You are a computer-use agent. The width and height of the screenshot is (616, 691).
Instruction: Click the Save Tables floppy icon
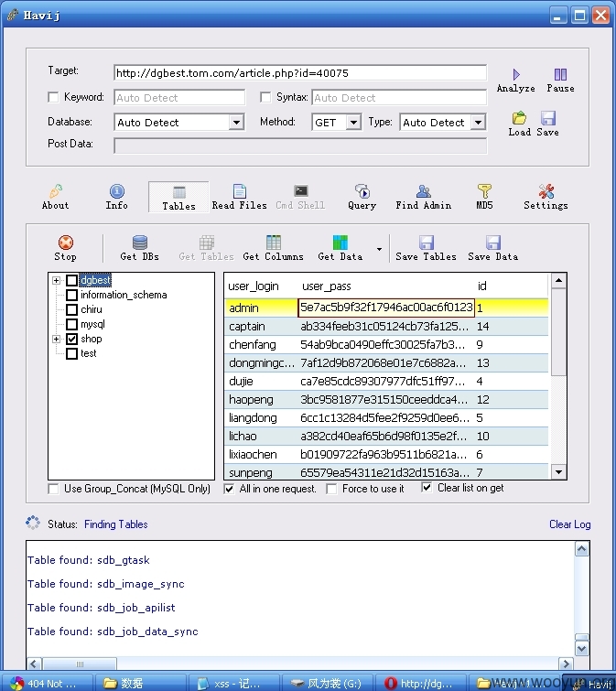tap(427, 242)
